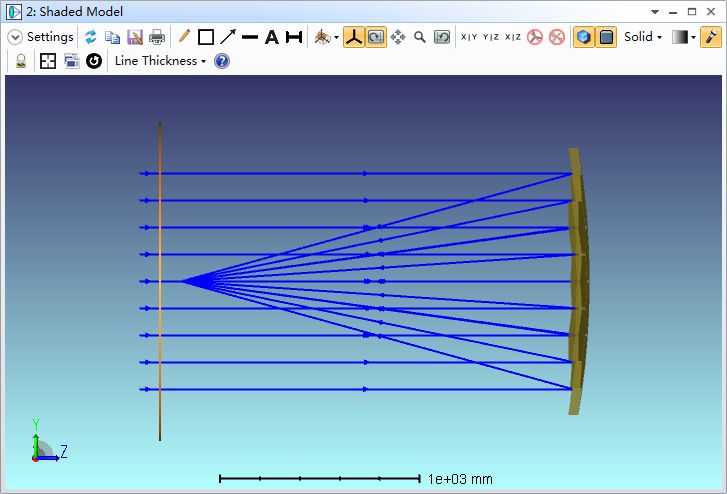
Task: Click the refresh/update icon
Action: (90, 37)
